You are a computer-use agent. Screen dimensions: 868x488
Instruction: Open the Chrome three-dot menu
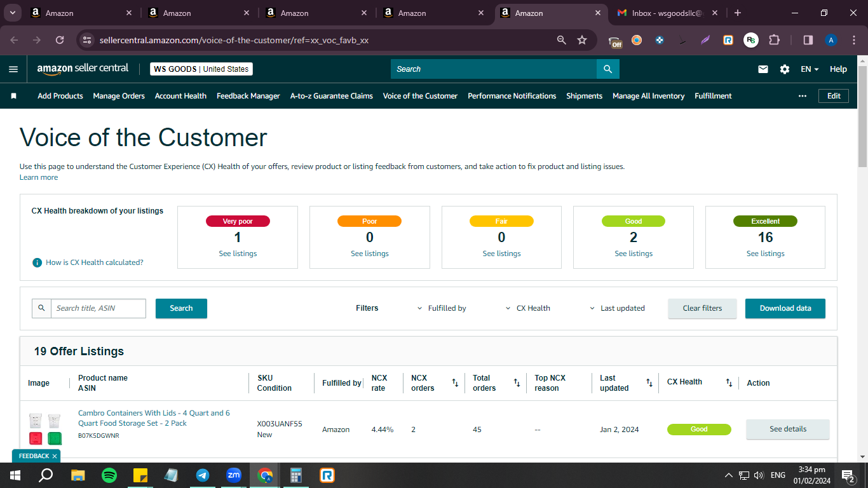853,40
